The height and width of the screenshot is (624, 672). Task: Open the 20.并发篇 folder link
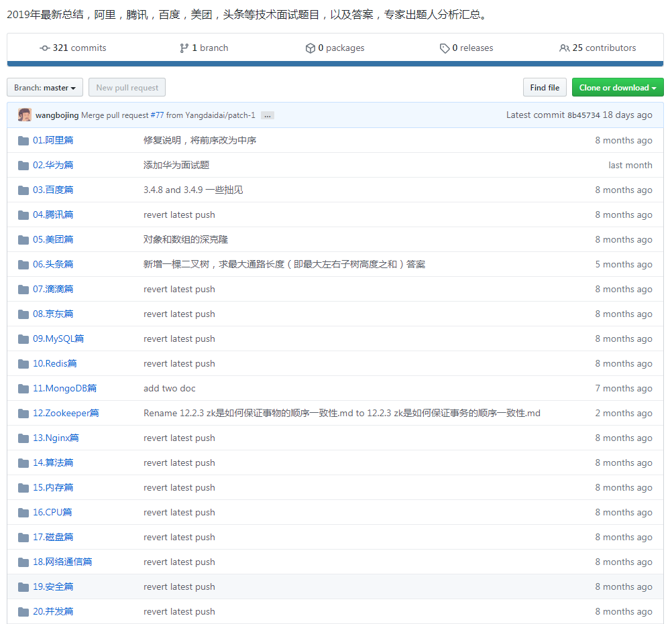[53, 613]
